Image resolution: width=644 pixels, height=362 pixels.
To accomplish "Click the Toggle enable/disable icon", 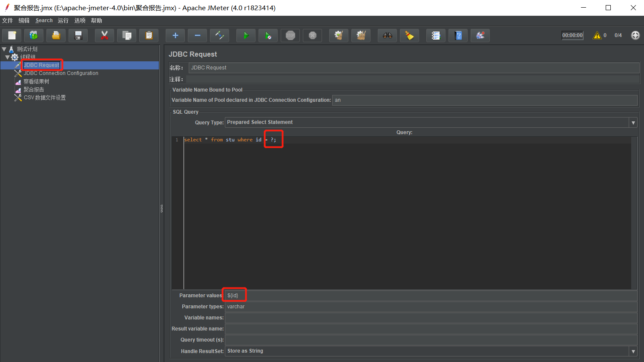I will pos(219,35).
